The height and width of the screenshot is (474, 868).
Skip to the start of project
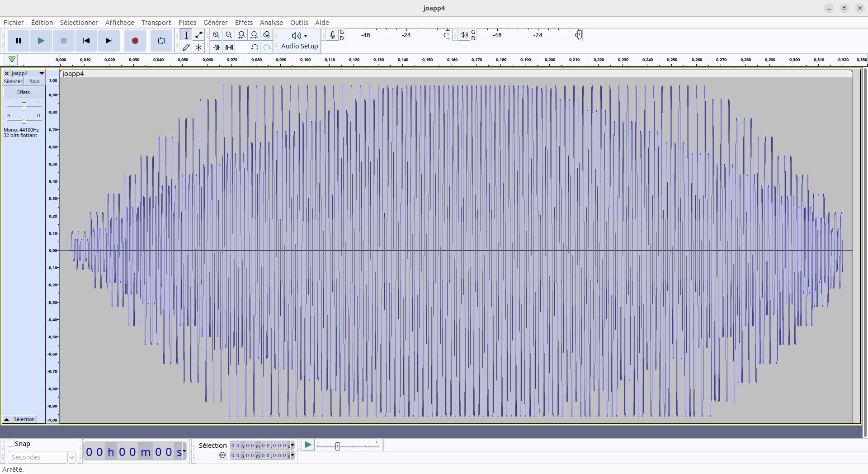(86, 41)
